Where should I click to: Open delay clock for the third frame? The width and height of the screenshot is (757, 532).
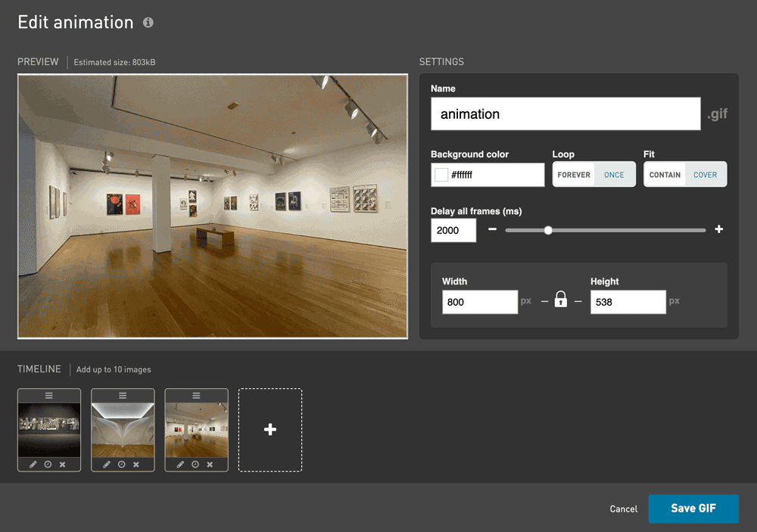coord(195,465)
